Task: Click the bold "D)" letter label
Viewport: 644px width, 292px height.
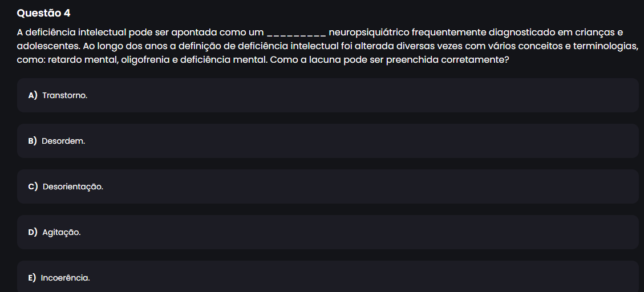Action: (x=33, y=232)
